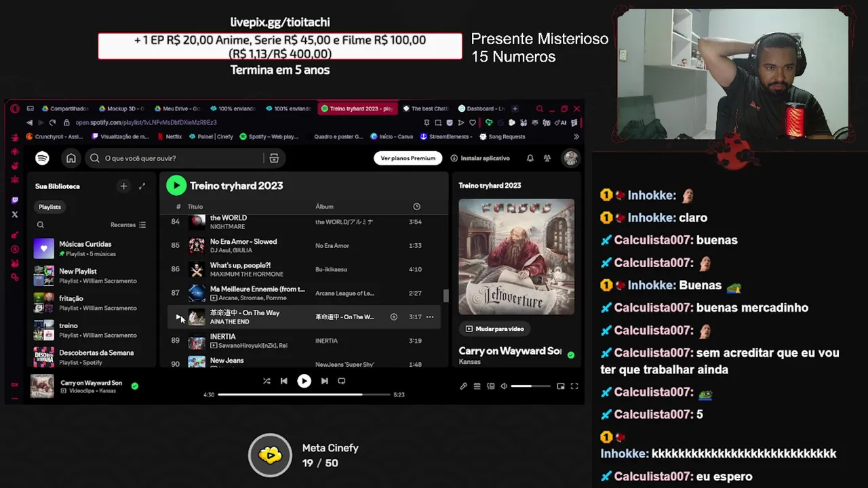Image resolution: width=868 pixels, height=488 pixels.
Task: Click Instalar aplicativo link
Action: [x=480, y=158]
